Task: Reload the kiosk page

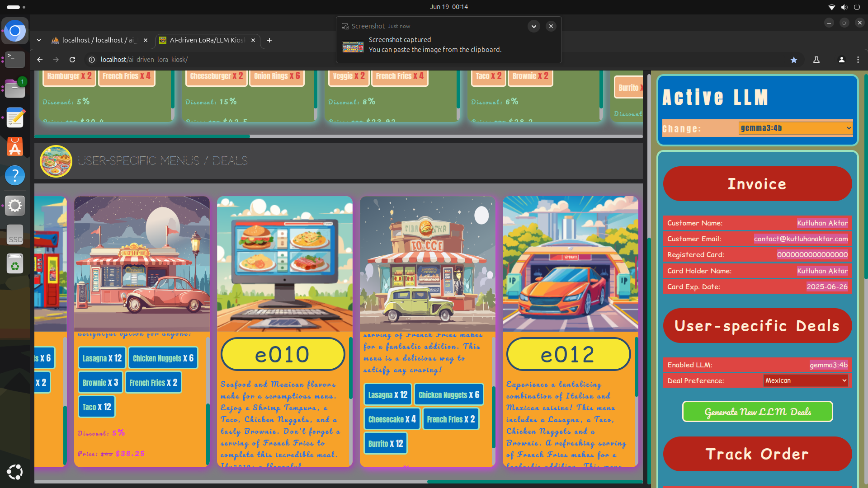Action: (72, 60)
